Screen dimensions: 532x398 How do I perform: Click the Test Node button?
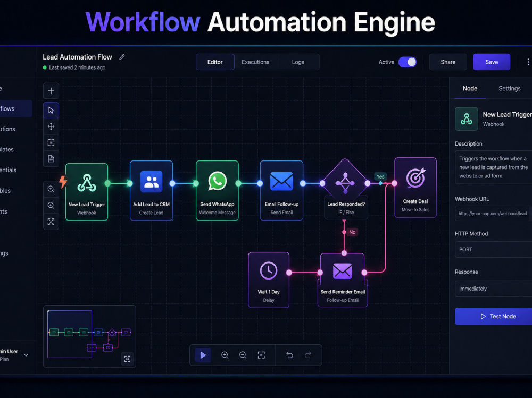[x=493, y=316]
